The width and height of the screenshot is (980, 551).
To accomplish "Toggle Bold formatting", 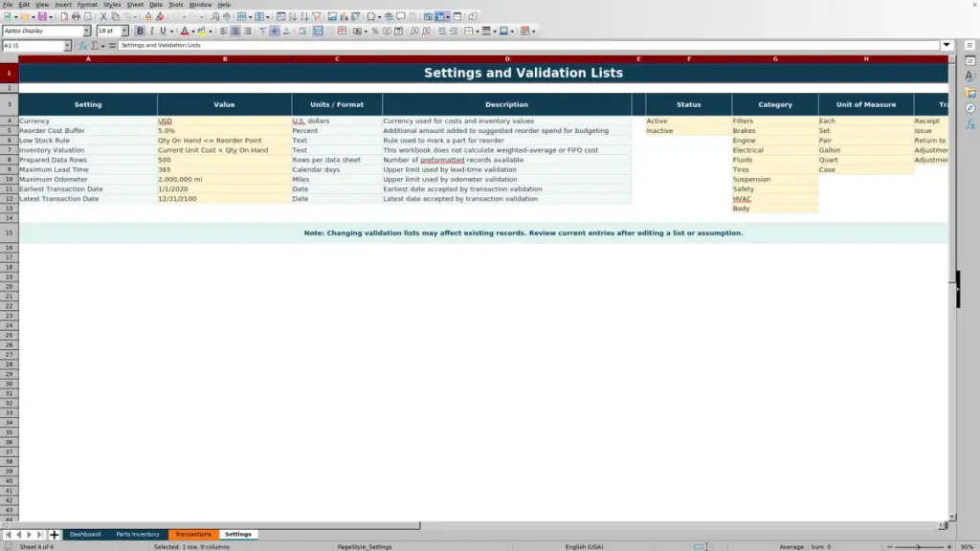I will pyautogui.click(x=140, y=31).
